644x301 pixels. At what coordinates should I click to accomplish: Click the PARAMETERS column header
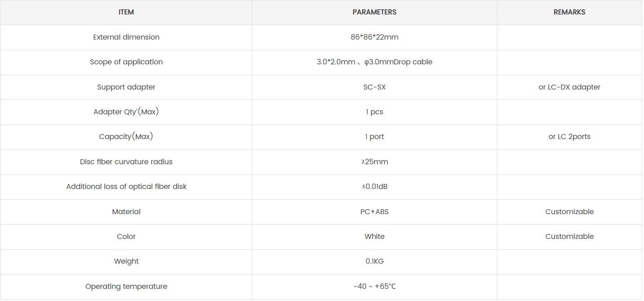[374, 12]
